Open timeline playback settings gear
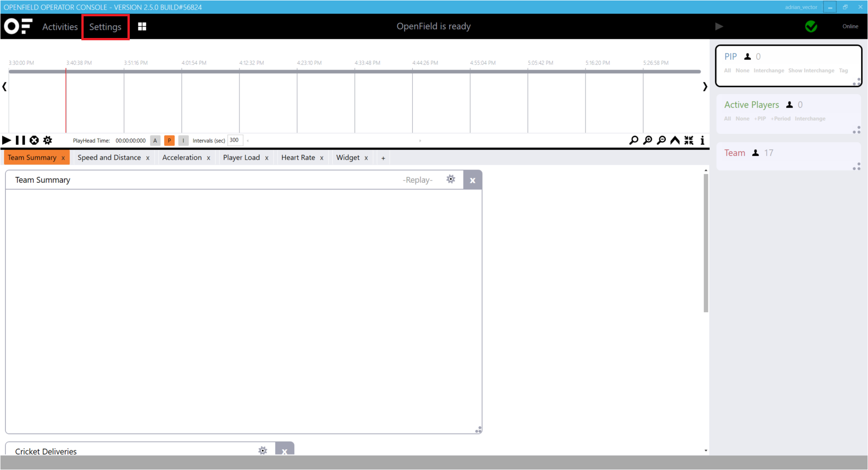Screen dimensions: 868x470 pyautogui.click(x=47, y=140)
